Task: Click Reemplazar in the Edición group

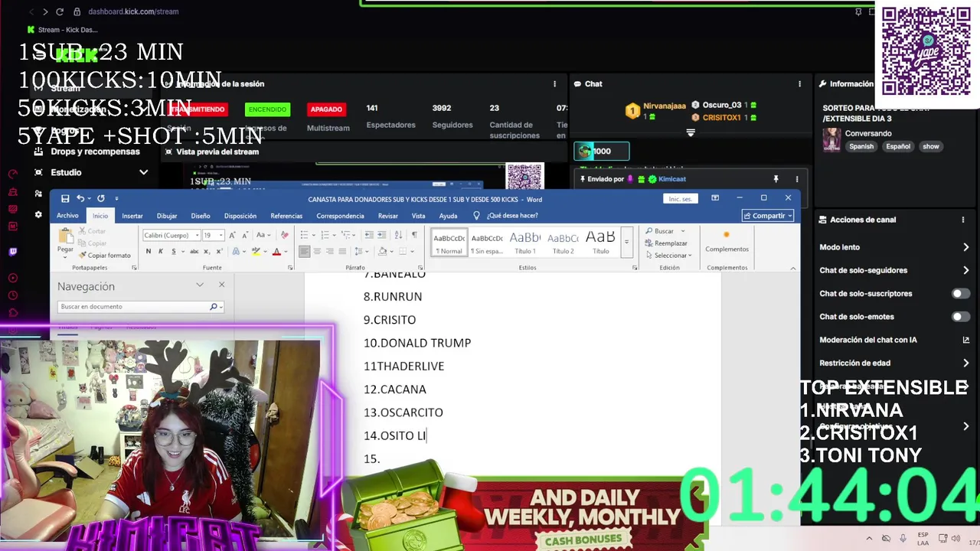Action: pyautogui.click(x=666, y=243)
